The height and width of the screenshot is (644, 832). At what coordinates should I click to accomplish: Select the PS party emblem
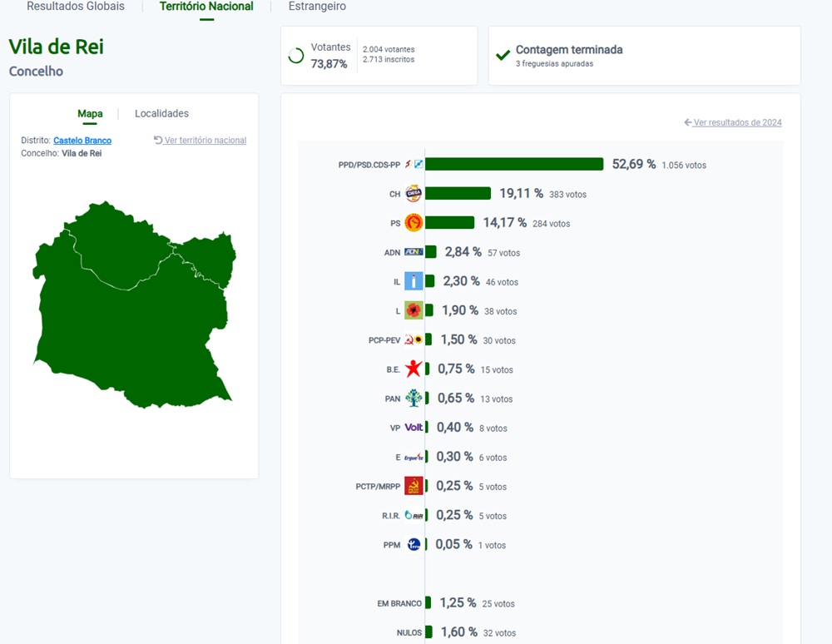point(413,222)
